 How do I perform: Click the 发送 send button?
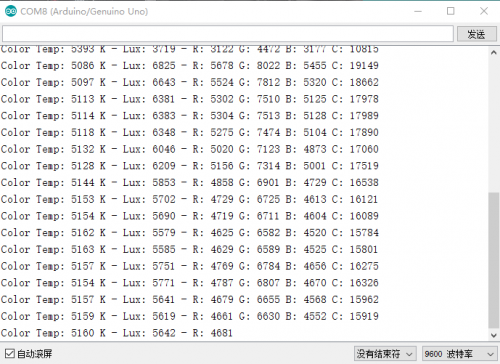(476, 34)
